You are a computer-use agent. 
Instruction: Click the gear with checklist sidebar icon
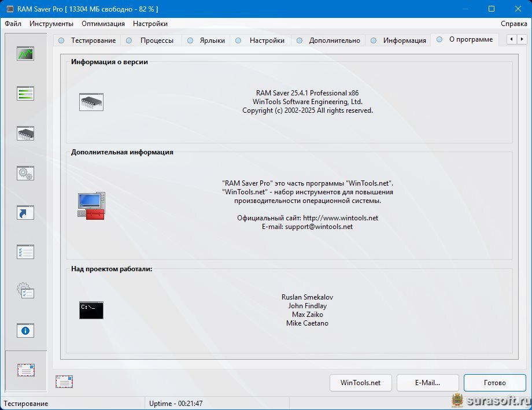(x=25, y=291)
